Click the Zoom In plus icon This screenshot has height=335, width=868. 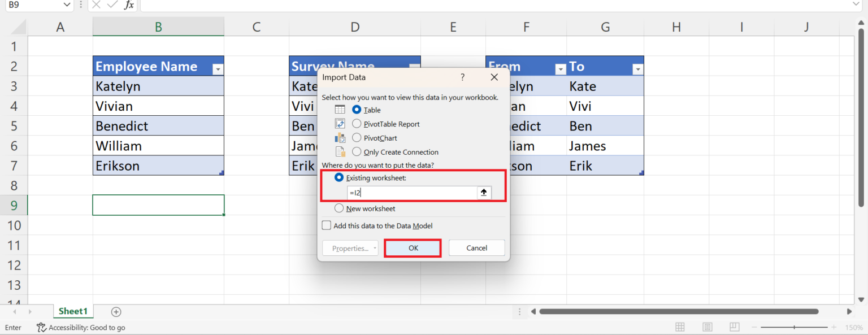(833, 327)
